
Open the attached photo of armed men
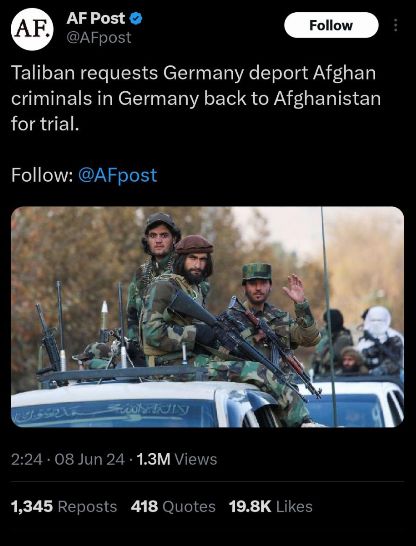click(207, 317)
